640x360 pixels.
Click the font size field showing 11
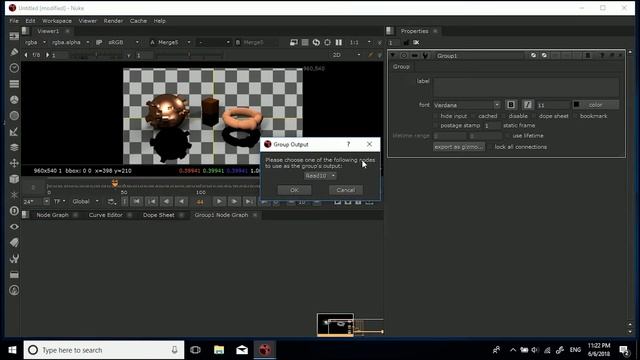553,105
